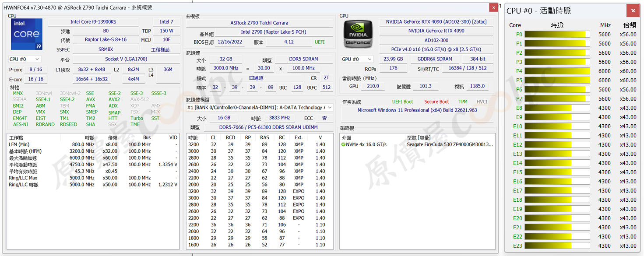Click the DDR5 SDRAM memory type field

(303, 59)
